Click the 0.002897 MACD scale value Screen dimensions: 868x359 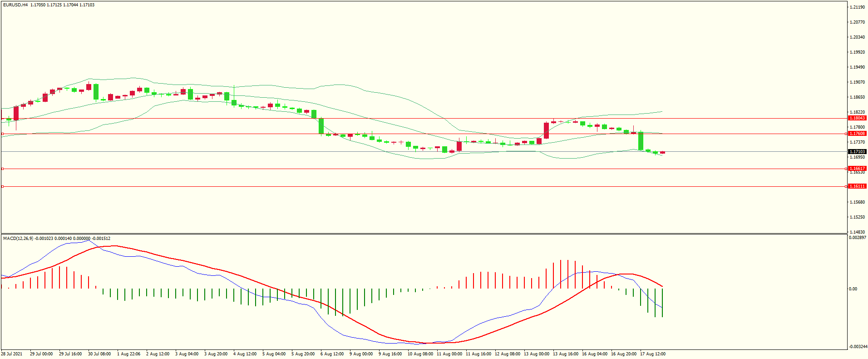click(x=858, y=238)
